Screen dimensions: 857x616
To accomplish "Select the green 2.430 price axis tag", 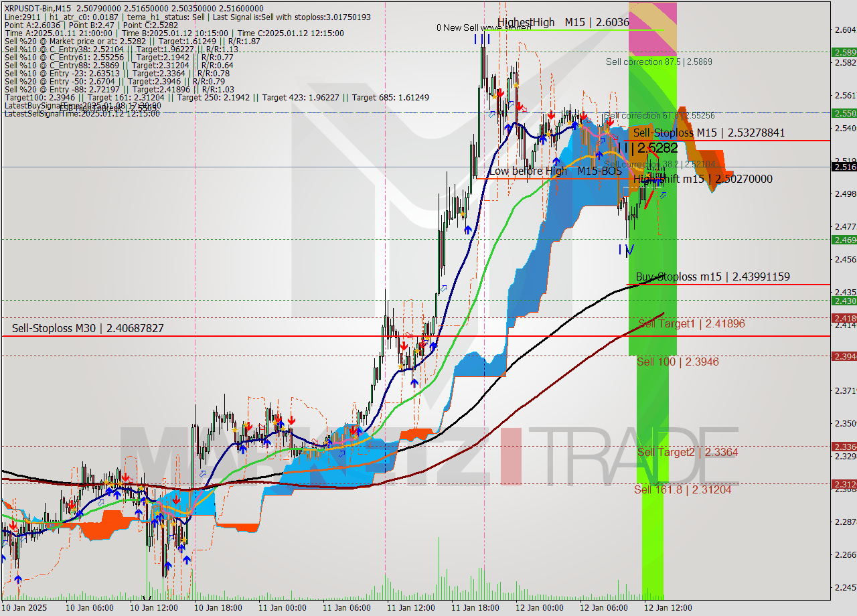I will click(x=844, y=301).
